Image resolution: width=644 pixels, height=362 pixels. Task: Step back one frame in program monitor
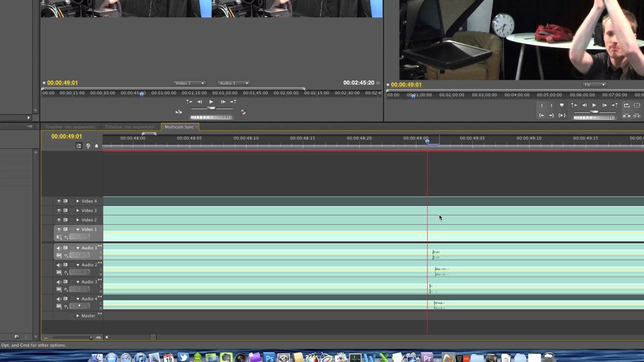(x=584, y=105)
